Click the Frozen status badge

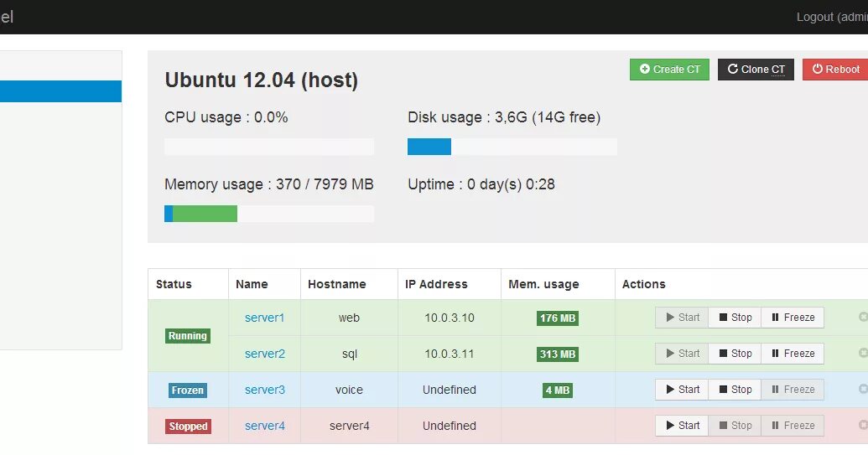[188, 390]
